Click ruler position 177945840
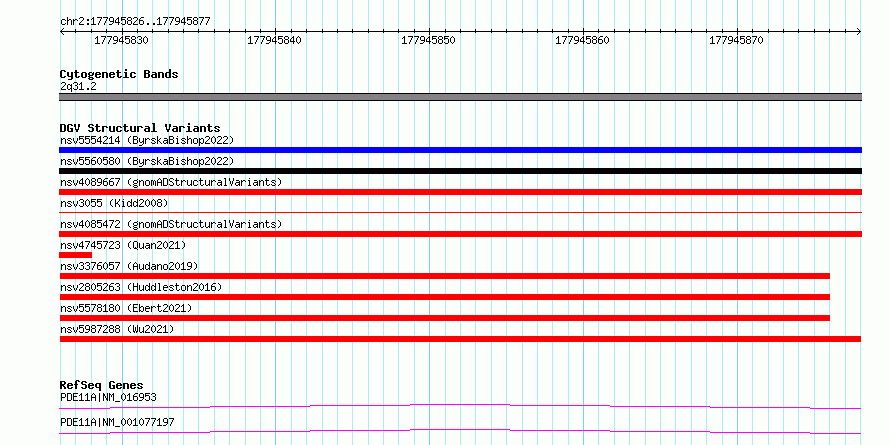The image size is (890, 445). coord(275,40)
